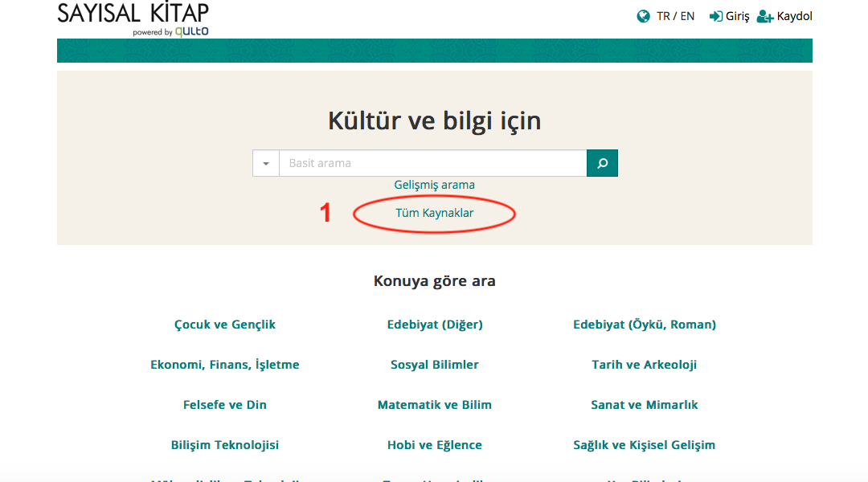Open Matematik ve Bilim category
This screenshot has height=482, width=868.
point(435,405)
